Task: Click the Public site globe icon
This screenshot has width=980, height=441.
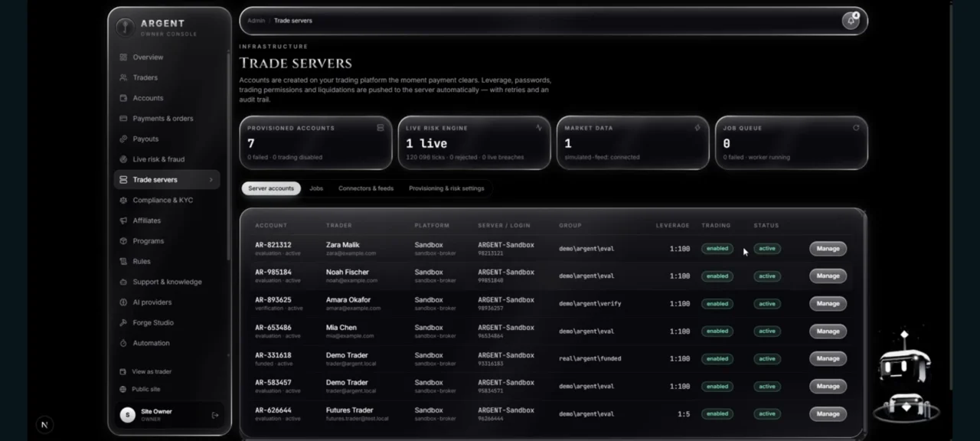Action: 123,389
